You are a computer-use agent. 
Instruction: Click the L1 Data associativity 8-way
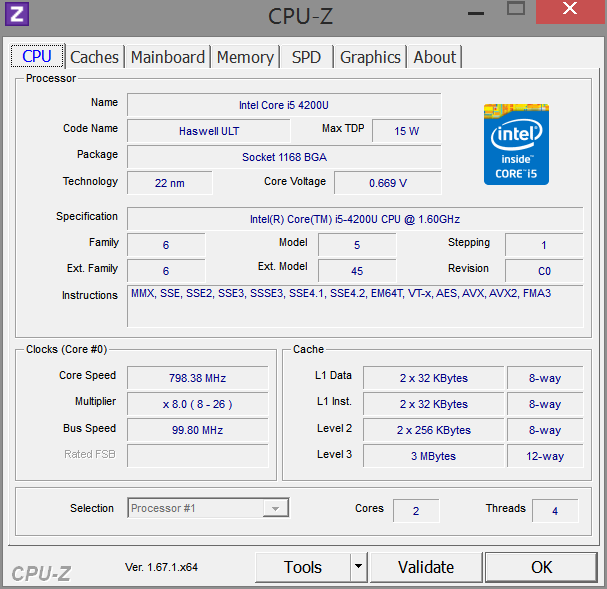545,378
